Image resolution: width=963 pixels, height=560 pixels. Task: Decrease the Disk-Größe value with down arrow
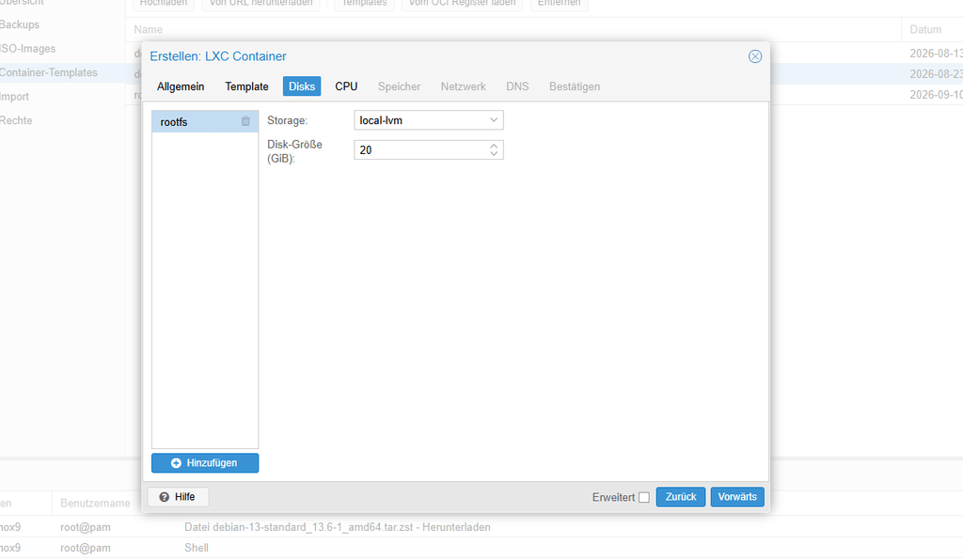tap(494, 154)
